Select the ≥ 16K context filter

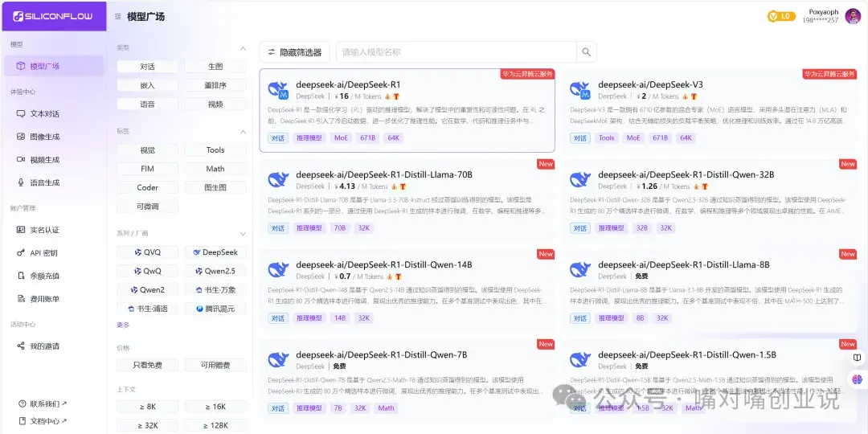[215, 407]
